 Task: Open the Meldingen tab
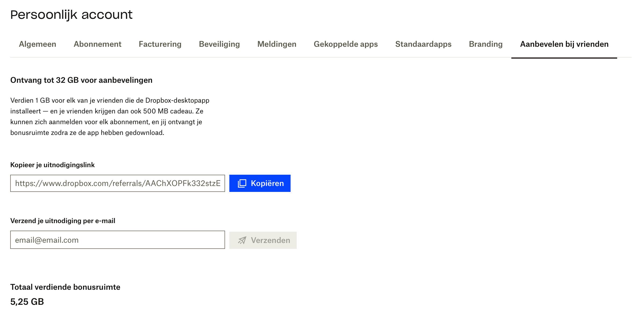tap(277, 44)
